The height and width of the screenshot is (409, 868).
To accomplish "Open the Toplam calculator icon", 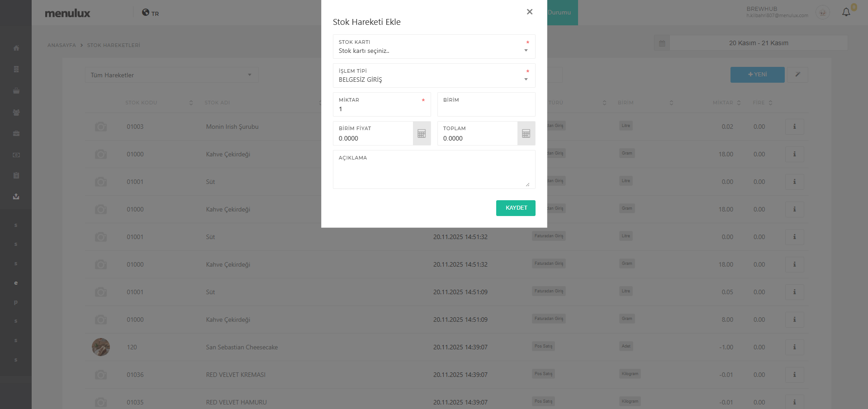I will [526, 133].
